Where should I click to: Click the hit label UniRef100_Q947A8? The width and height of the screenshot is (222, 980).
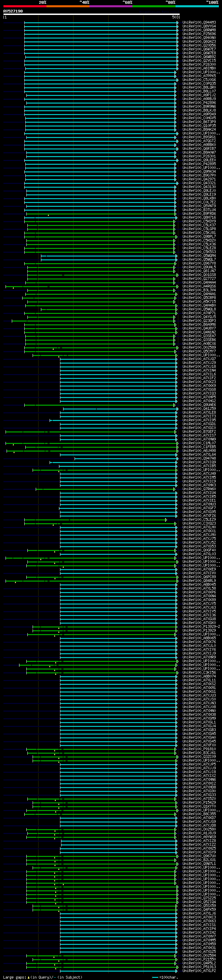(199, 459)
